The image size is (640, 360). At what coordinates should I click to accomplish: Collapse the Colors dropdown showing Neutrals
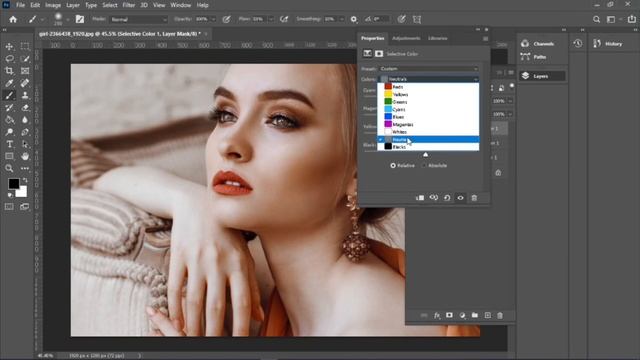click(x=429, y=79)
